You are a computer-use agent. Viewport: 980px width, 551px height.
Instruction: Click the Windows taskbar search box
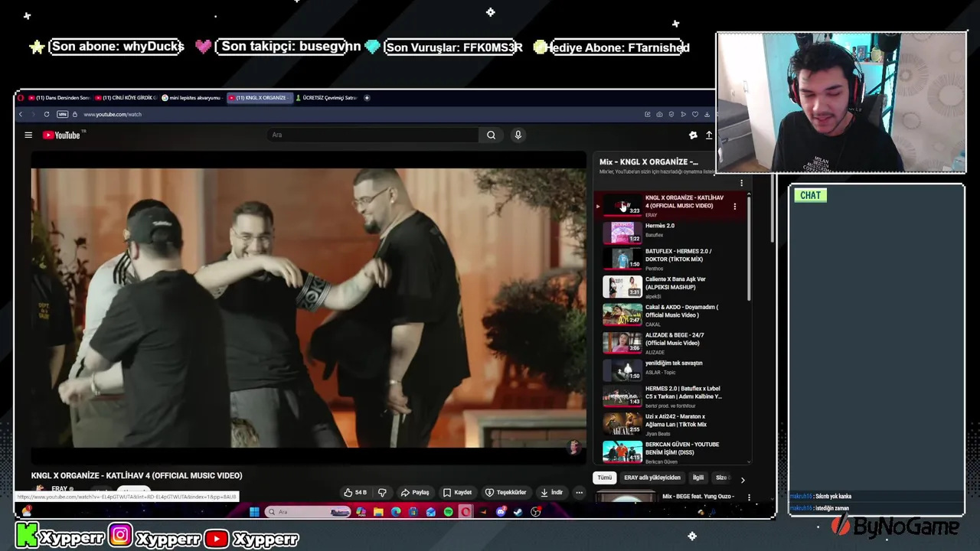coord(306,512)
